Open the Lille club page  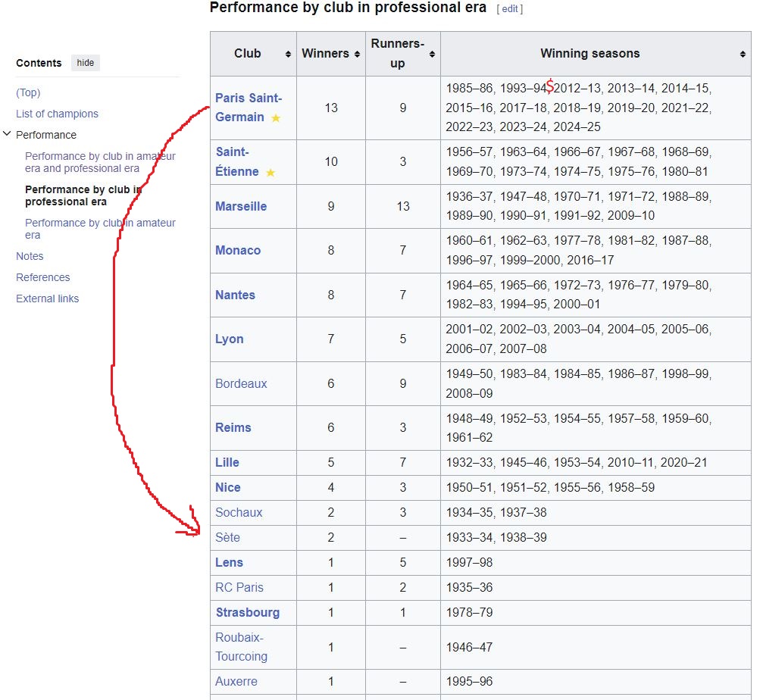tap(227, 462)
